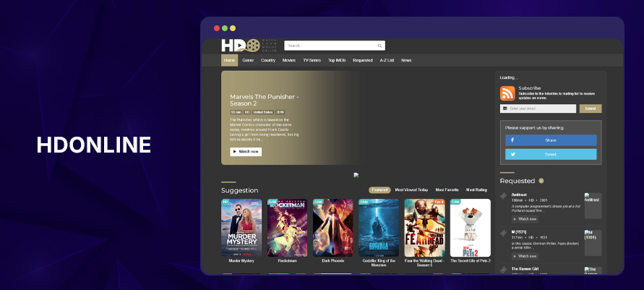Click the broken image icon below banner

point(356,175)
